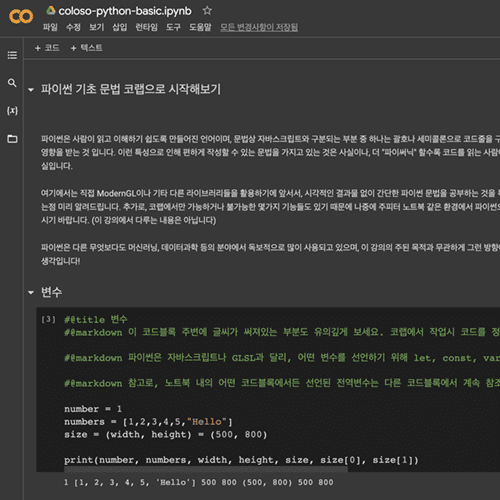Star the coloso-python-basic.ipynb notebook
This screenshot has height=500, width=500.
click(x=207, y=11)
